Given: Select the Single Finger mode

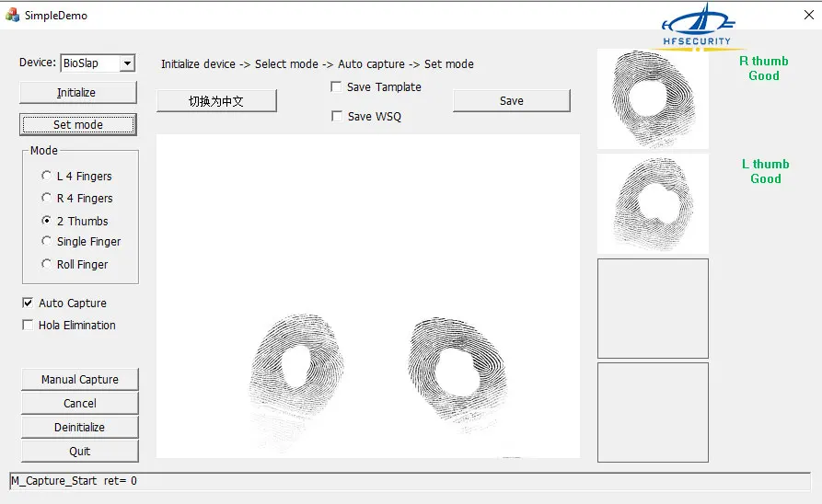Looking at the screenshot, I should (x=81, y=242).
